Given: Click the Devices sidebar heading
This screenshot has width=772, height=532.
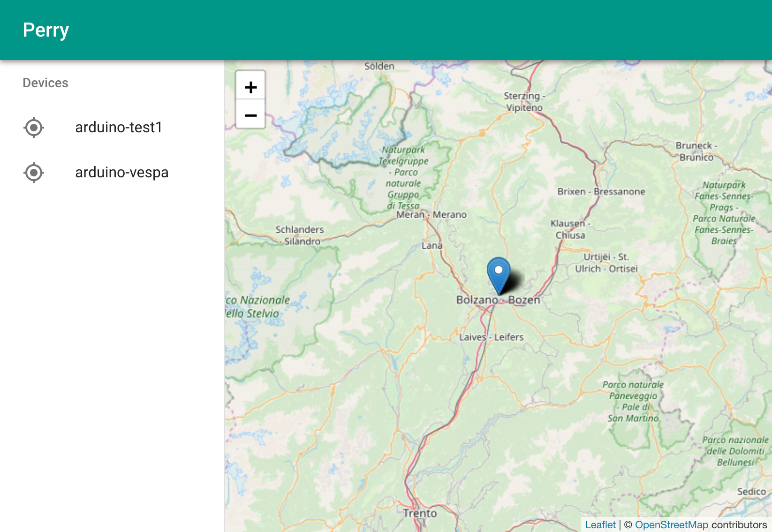Looking at the screenshot, I should [x=45, y=83].
